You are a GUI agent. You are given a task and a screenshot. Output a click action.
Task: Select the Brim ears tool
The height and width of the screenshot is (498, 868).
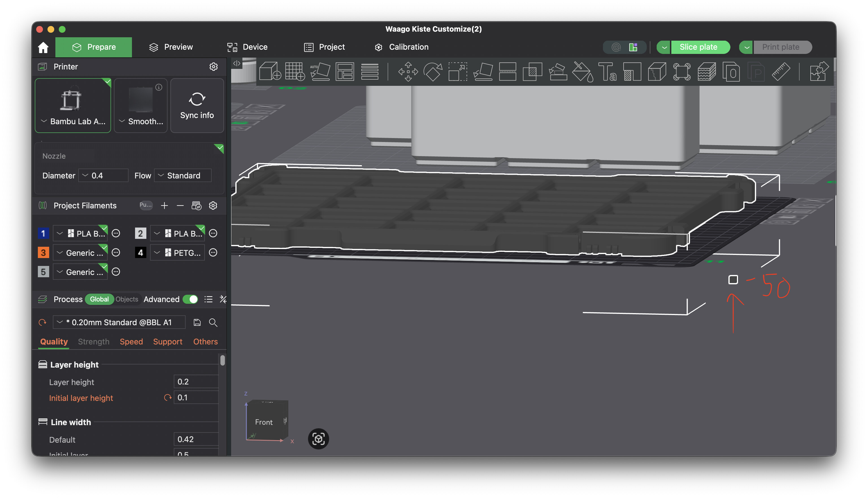click(682, 71)
